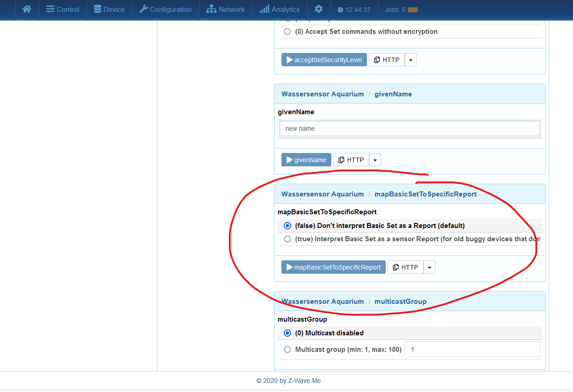Run the givenName command button

[306, 160]
